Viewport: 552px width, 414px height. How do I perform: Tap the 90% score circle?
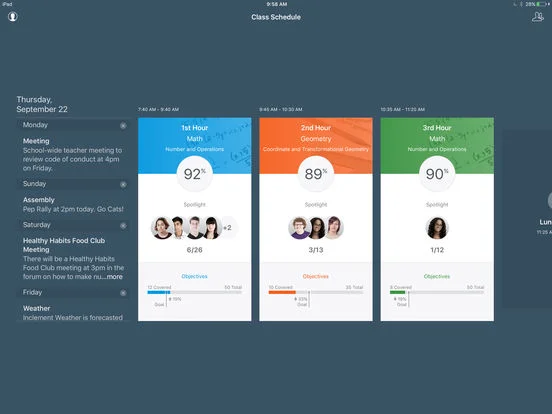[437, 174]
